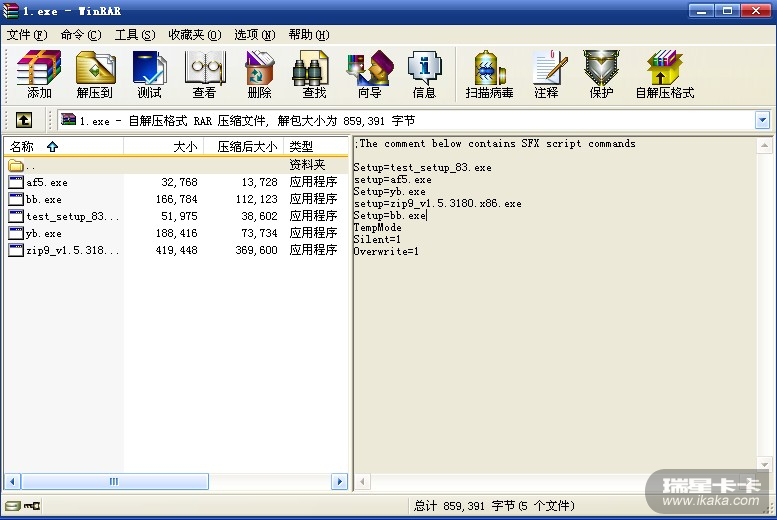Click the "73,734" packed size cell
Image resolution: width=777 pixels, height=520 pixels.
[259, 233]
